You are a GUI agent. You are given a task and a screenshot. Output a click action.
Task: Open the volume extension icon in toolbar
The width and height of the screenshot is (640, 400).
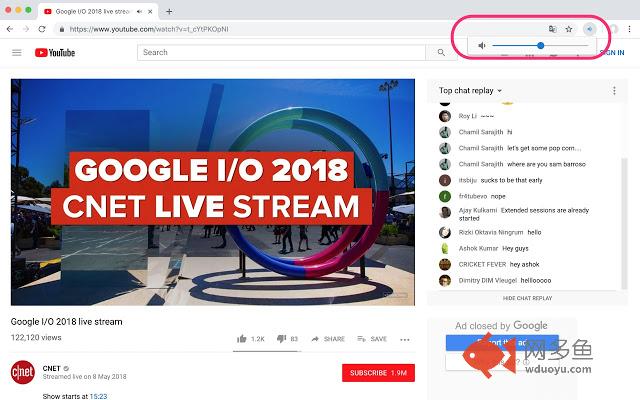589,29
